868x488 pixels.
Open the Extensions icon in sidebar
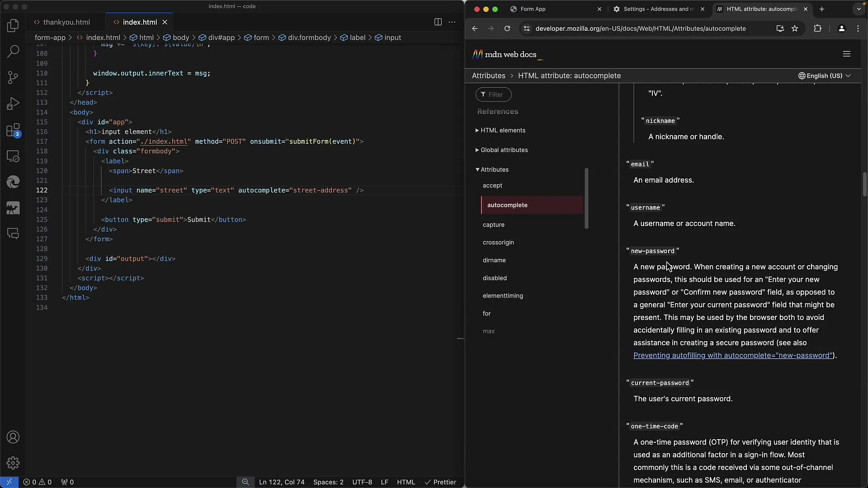(13, 130)
